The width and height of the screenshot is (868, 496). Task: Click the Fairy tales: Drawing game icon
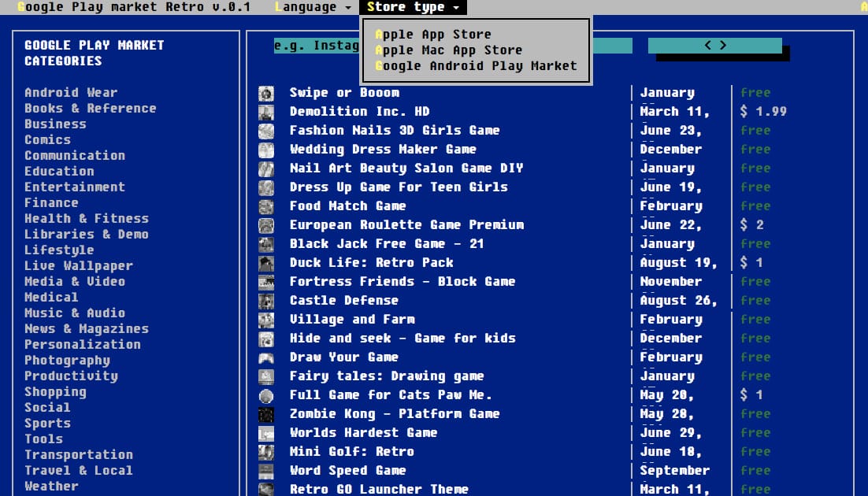click(266, 376)
